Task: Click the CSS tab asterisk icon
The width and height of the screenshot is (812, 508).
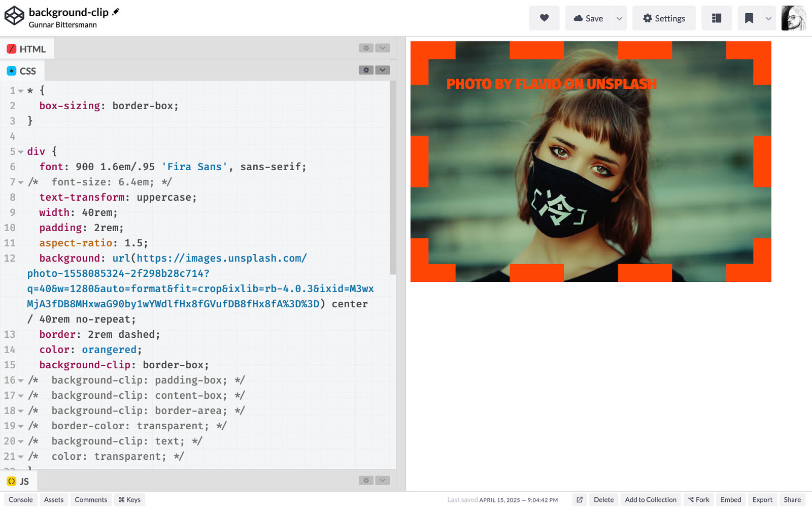Action: (11, 71)
